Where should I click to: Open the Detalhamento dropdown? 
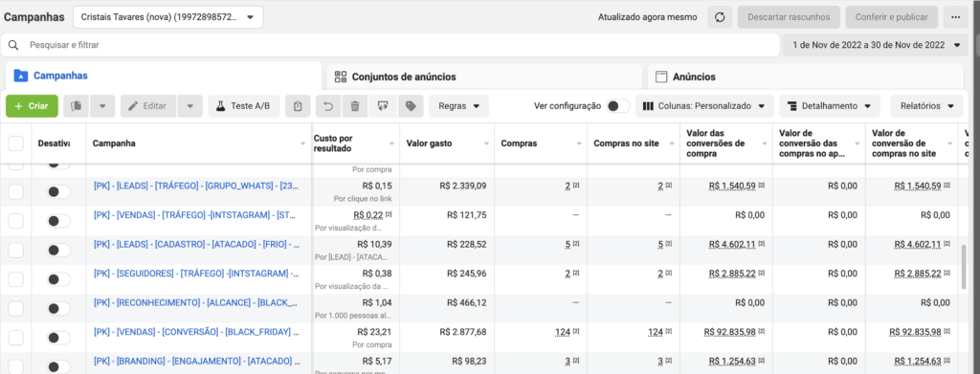click(x=830, y=106)
